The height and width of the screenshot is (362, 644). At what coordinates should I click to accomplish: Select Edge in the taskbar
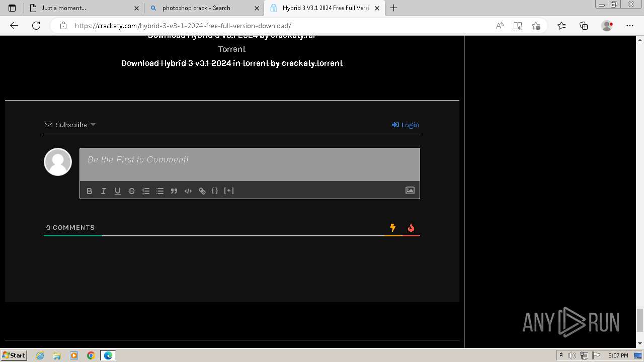108,355
